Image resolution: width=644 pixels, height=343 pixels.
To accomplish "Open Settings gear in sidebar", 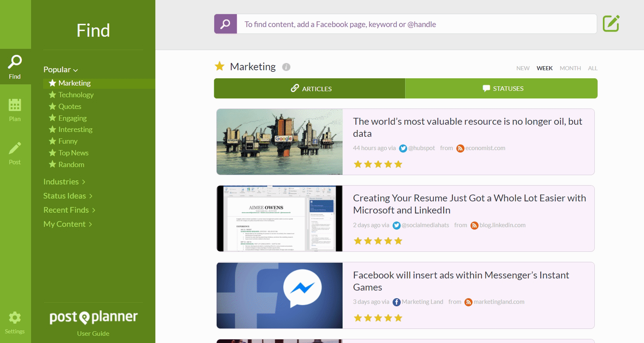I will 15,322.
